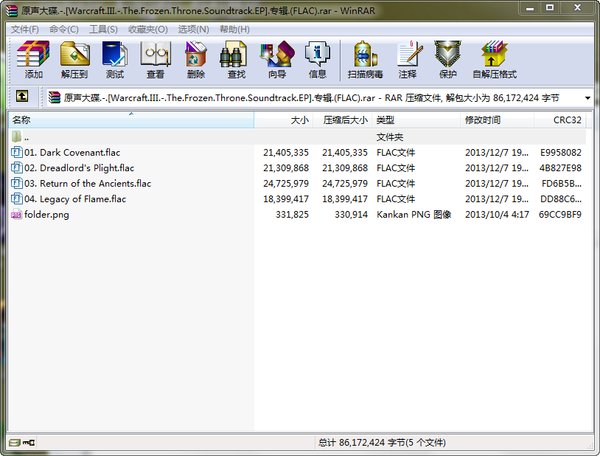
Task: Click the WinRAR title bar app icon
Action: pyautogui.click(x=12, y=11)
